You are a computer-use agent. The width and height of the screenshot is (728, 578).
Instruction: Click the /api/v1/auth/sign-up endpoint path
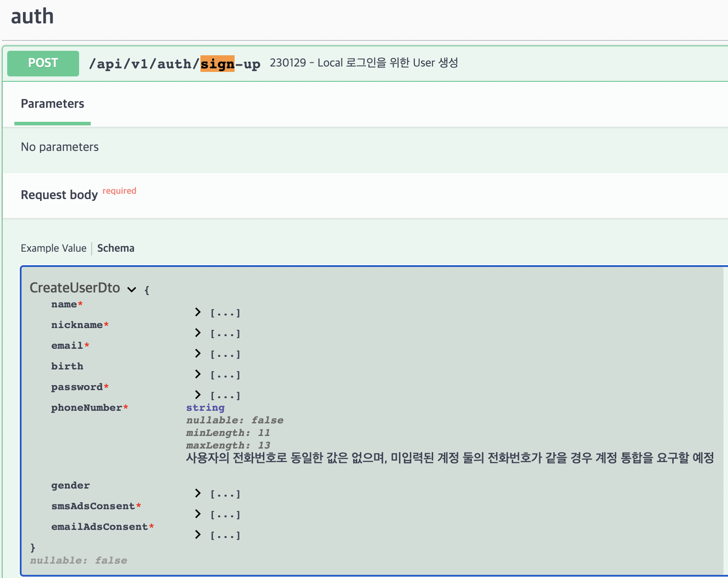tap(175, 63)
